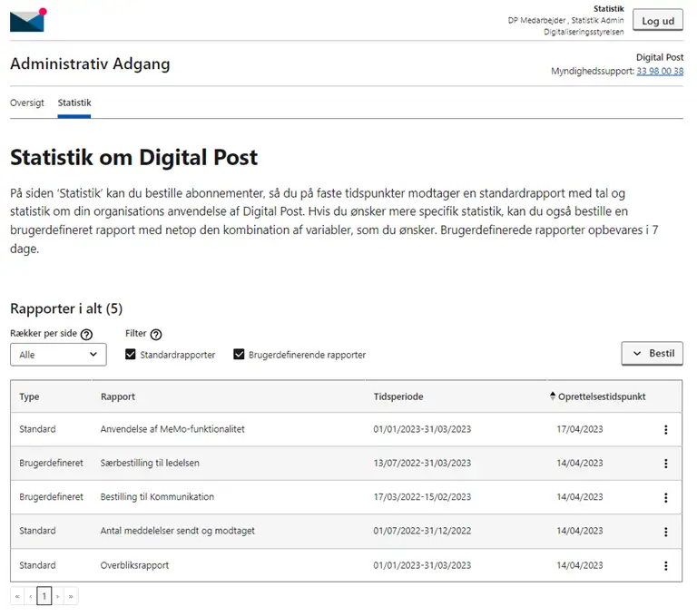Open actions menu for Antal meddelelser report
This screenshot has width=697, height=616.
pyautogui.click(x=665, y=532)
